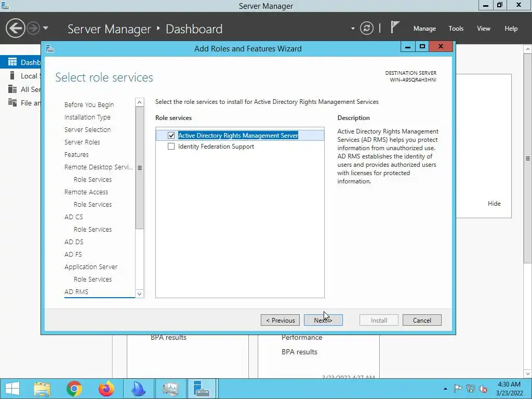Viewport: 532px width, 399px height.
Task: Go to Remote Access step
Action: click(86, 192)
